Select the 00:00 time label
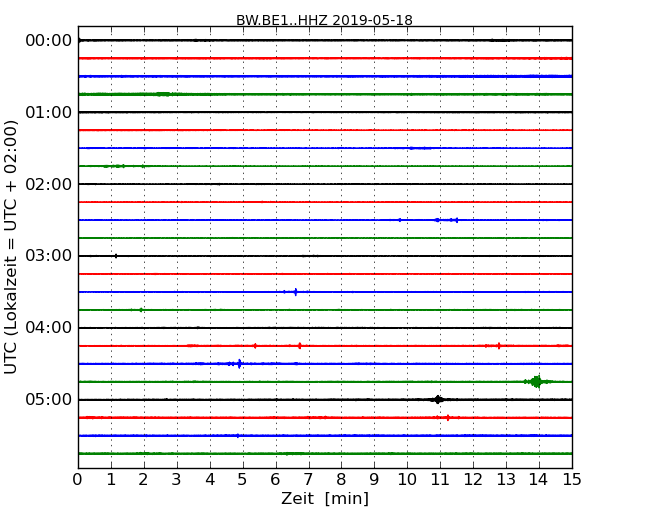 click(x=49, y=41)
